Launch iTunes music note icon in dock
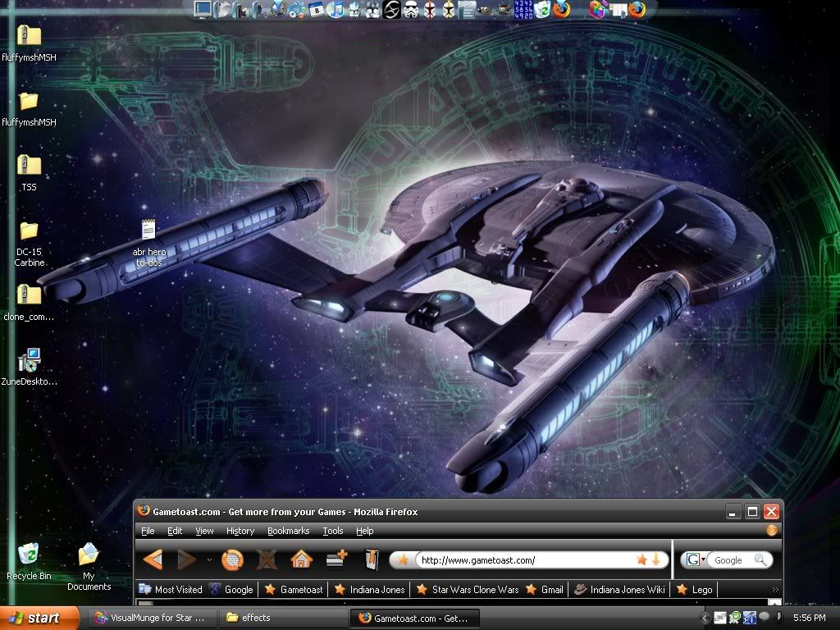The image size is (840, 630). tap(335, 9)
